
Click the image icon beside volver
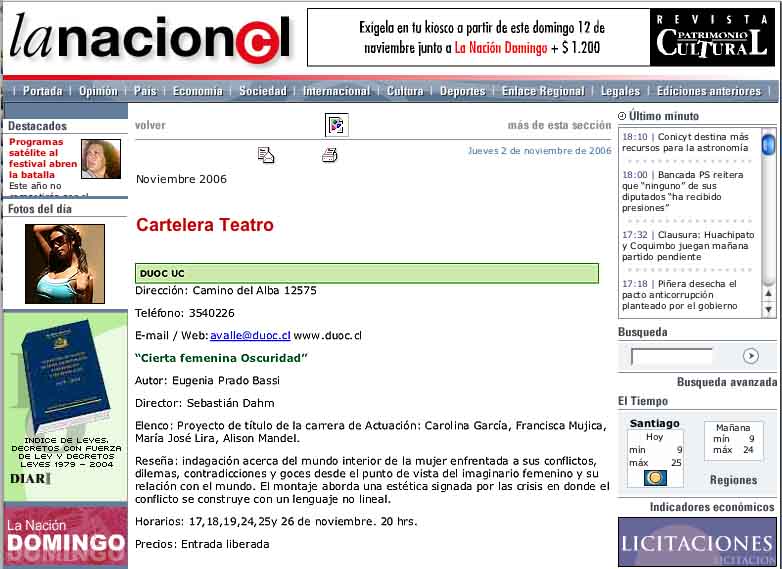coord(337,125)
